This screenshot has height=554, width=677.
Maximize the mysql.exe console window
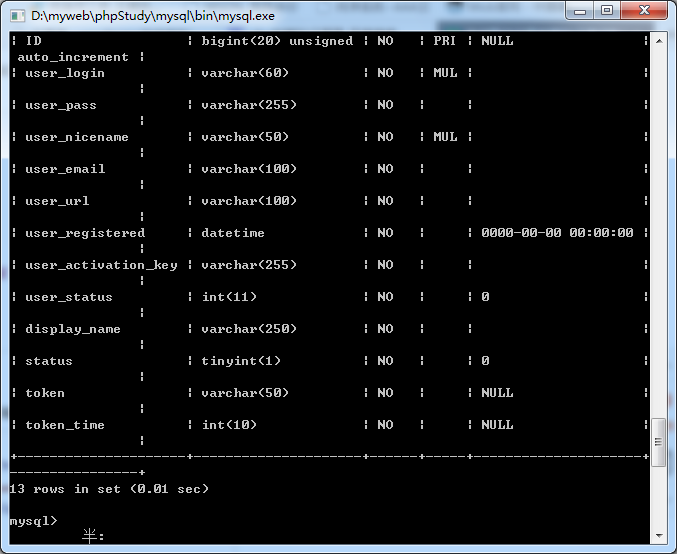pos(607,10)
